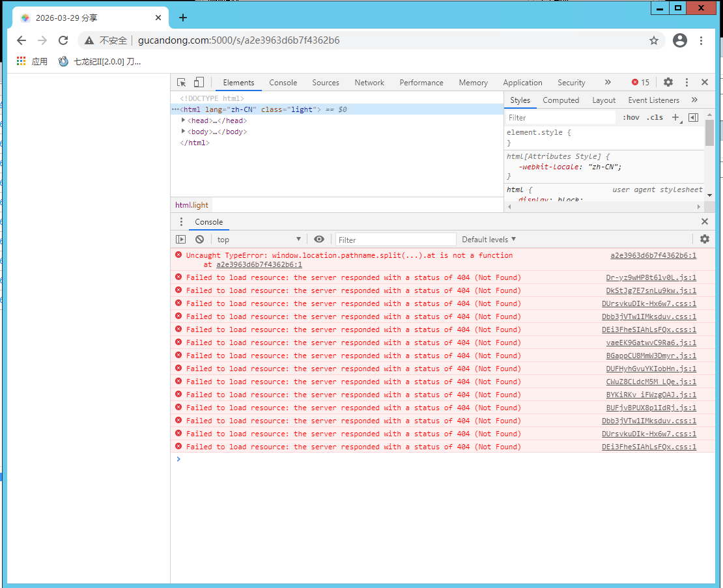Click the console input prompt

pyautogui.click(x=443, y=459)
